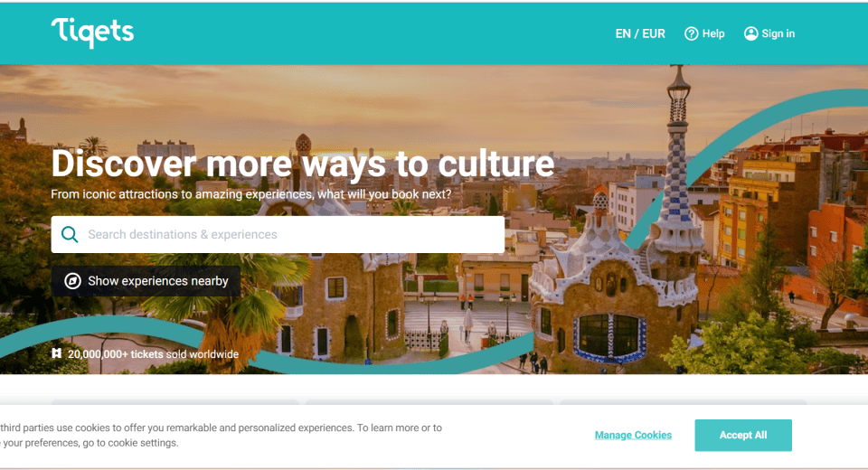Click the ticket icon beside tickets sold

(56, 353)
